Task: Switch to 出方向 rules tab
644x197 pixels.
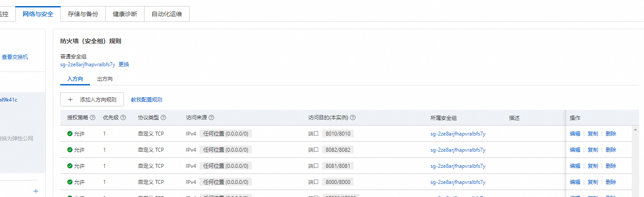Action: coord(105,79)
